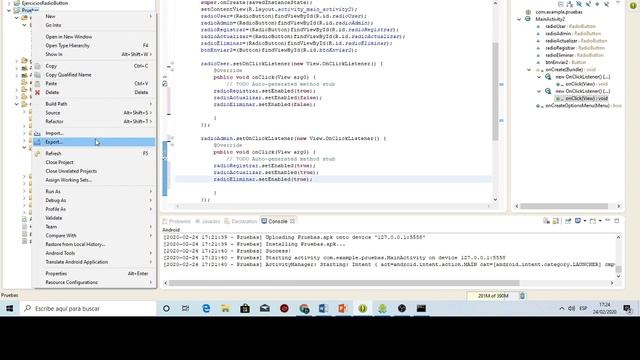Open Chrome from the taskbar

tap(304, 309)
